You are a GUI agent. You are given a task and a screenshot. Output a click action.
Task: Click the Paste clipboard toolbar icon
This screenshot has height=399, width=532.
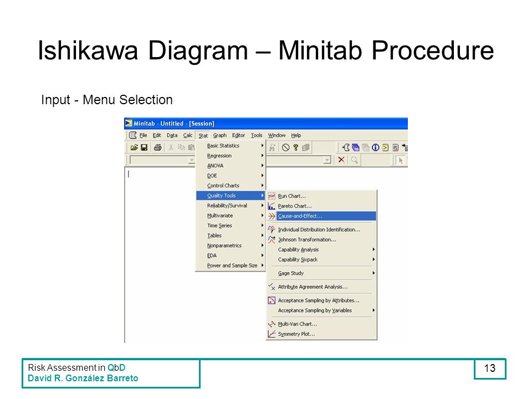(x=191, y=147)
